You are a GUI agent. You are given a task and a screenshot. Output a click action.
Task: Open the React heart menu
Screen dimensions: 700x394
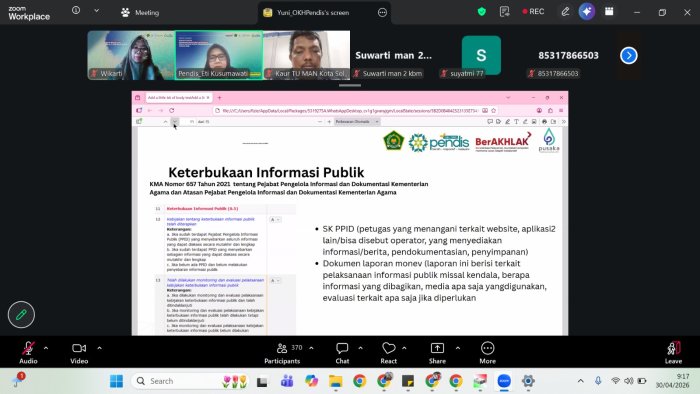point(388,353)
